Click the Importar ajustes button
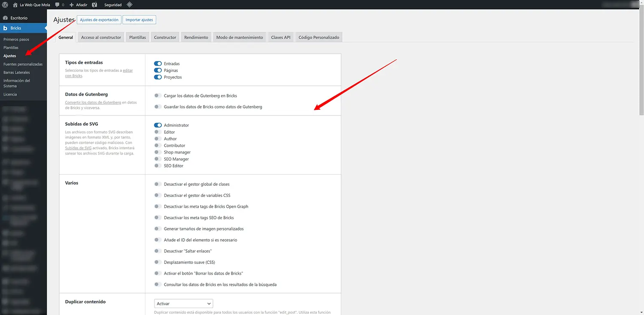Image resolution: width=644 pixels, height=315 pixels. pyautogui.click(x=139, y=20)
